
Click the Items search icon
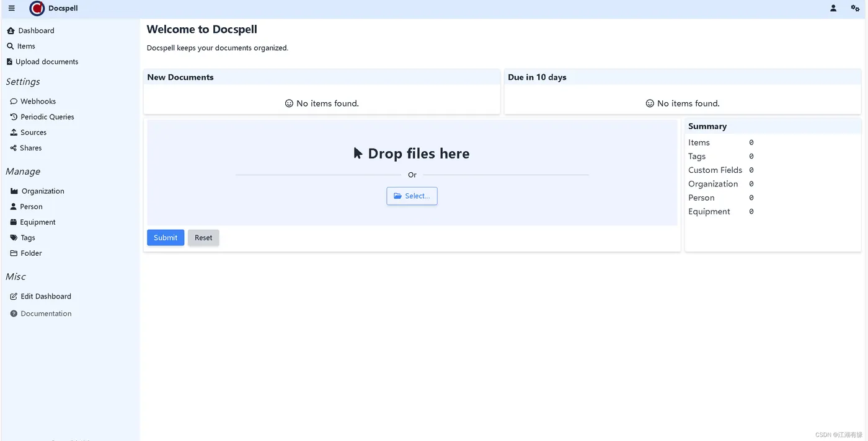11,46
